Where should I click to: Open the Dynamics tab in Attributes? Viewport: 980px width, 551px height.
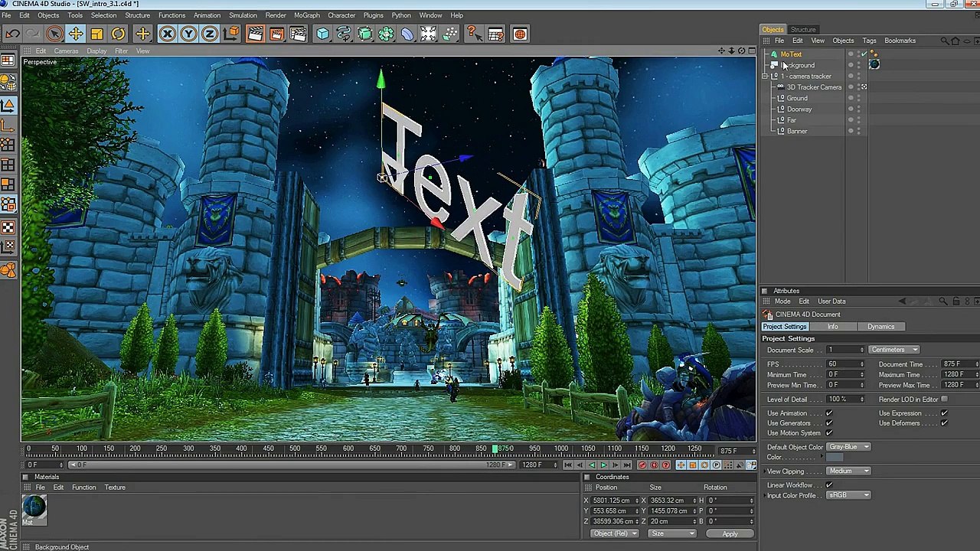tap(880, 327)
